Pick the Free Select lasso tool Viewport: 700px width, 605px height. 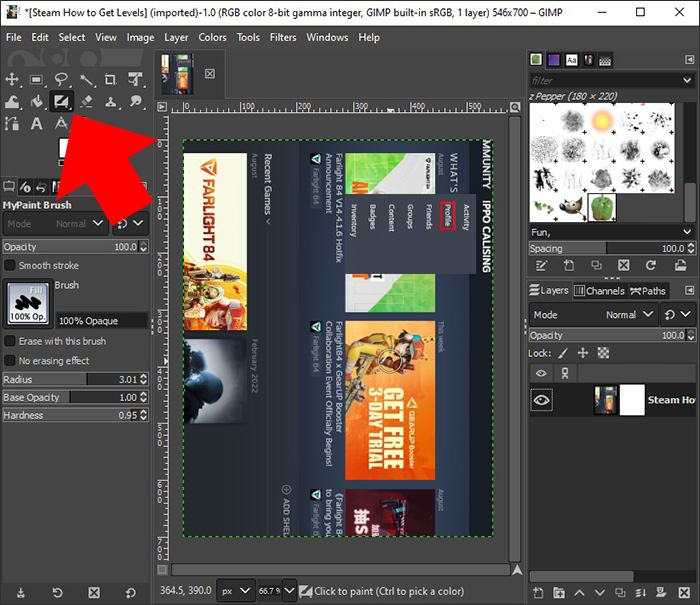62,79
